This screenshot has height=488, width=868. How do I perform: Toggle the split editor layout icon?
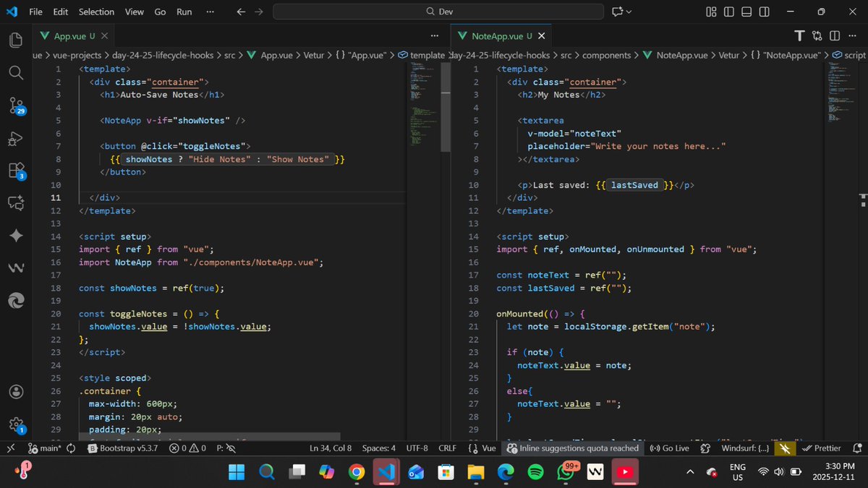coord(835,35)
